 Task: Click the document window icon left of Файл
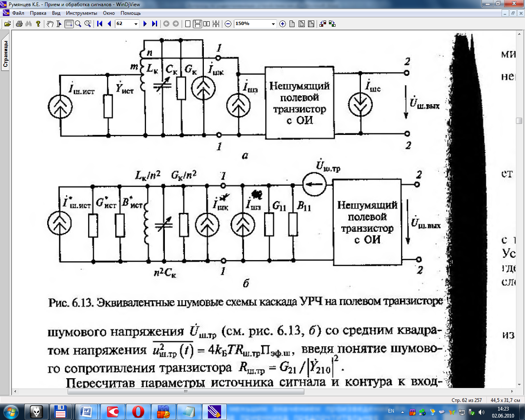coord(6,13)
